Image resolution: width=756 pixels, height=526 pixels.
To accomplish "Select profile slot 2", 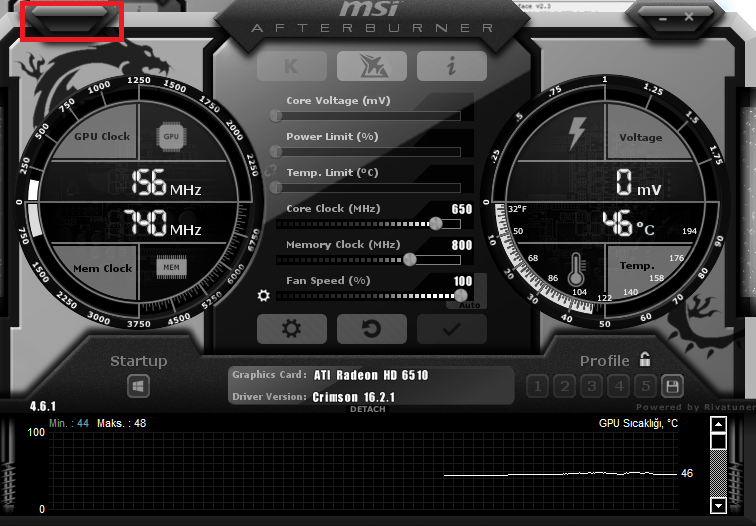I will (x=565, y=386).
